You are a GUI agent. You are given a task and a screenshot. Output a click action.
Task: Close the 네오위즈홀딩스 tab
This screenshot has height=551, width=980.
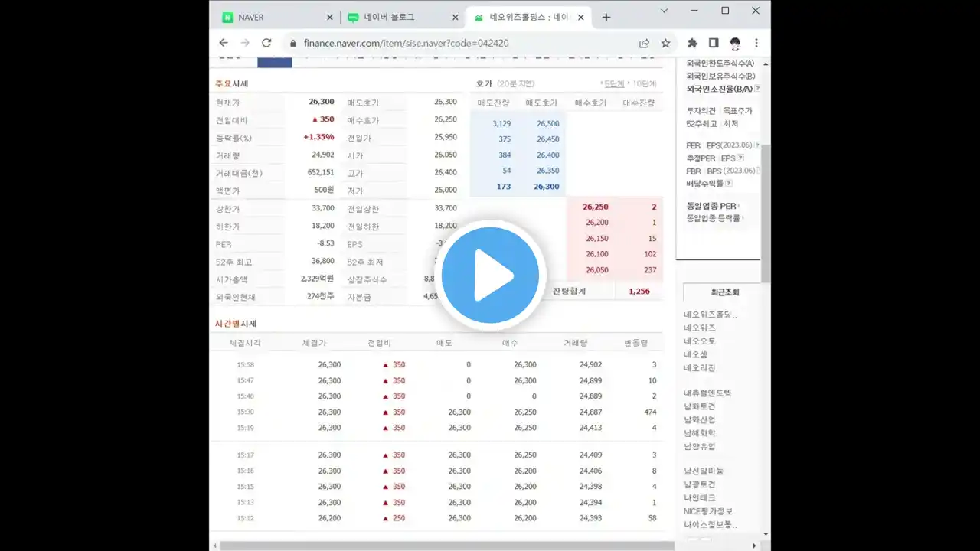click(x=581, y=17)
